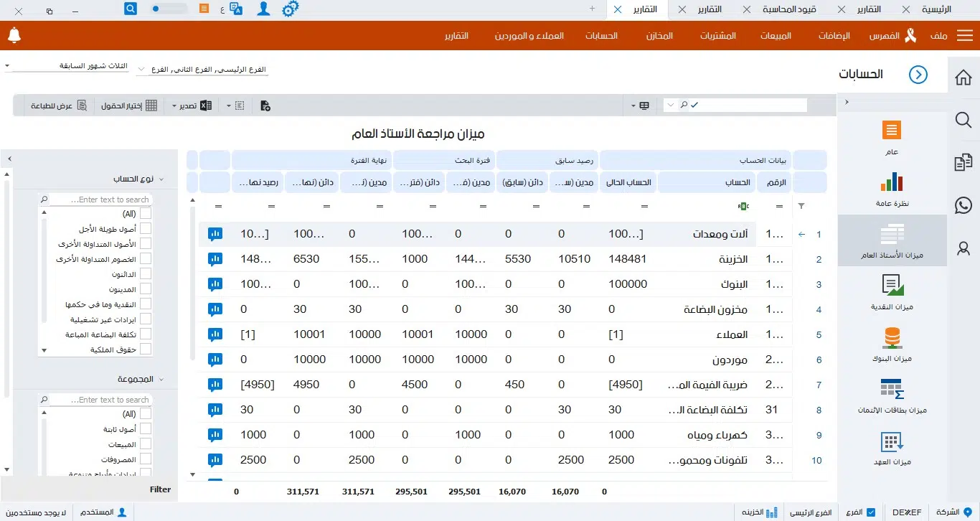980x521 pixels.
Task: Open the bar chart icon for الخزينة row
Action: tap(215, 259)
